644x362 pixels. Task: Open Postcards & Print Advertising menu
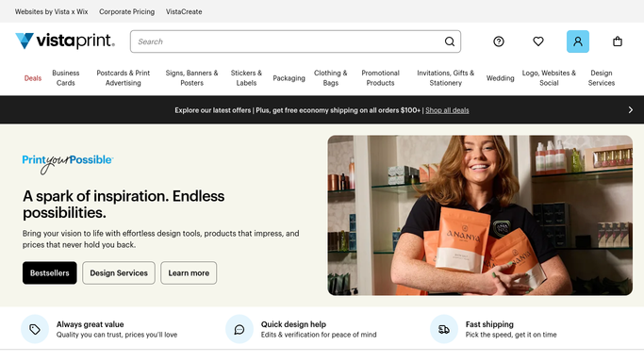(124, 78)
